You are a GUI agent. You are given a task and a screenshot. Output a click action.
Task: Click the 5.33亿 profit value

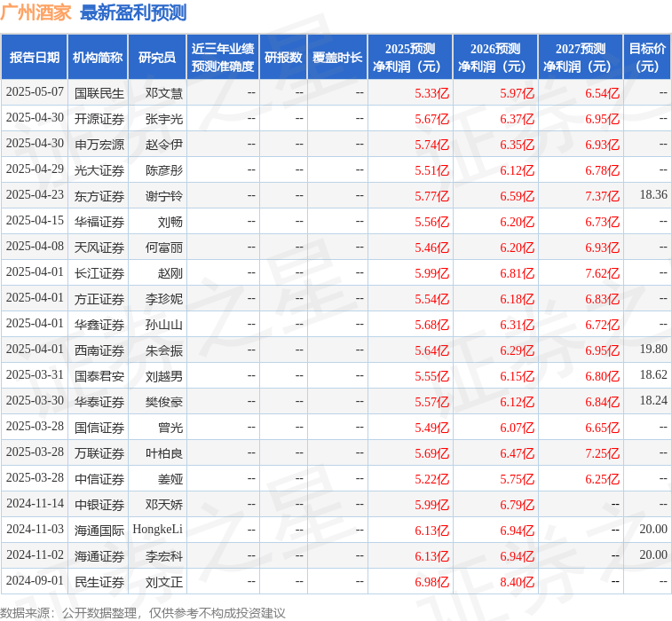pyautogui.click(x=431, y=93)
